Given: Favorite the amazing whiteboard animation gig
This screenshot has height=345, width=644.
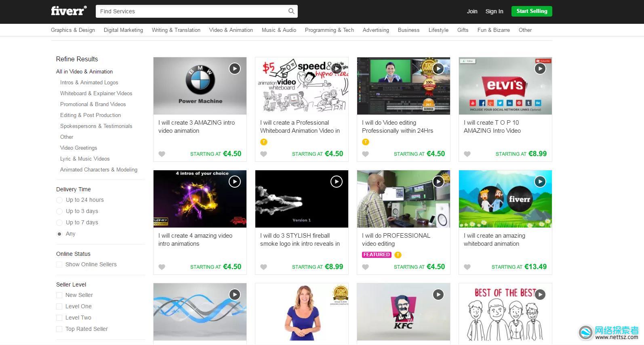Looking at the screenshot, I should click(467, 267).
